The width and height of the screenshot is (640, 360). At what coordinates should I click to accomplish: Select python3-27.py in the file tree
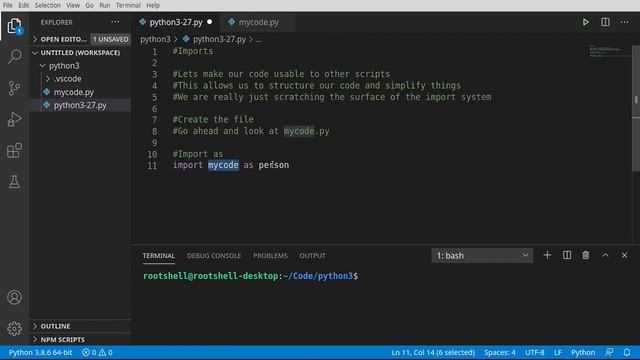[80, 105]
